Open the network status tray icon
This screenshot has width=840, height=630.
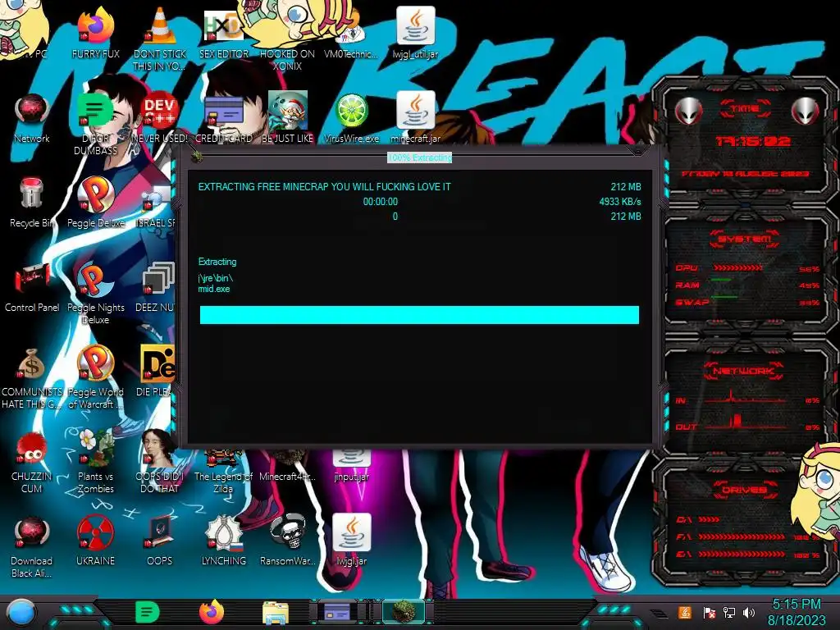(x=729, y=612)
